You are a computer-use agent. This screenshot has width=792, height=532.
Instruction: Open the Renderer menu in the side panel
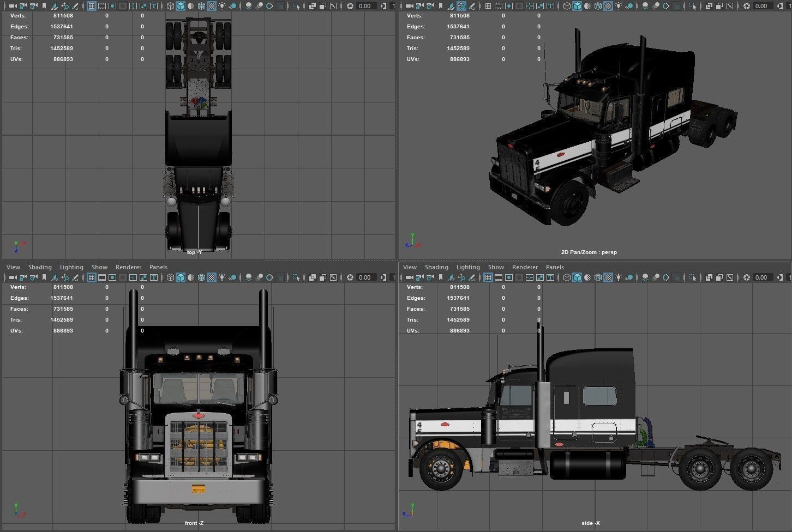click(525, 267)
